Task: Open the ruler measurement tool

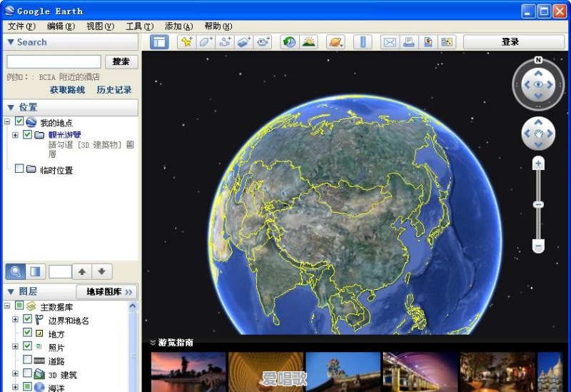Action: tap(363, 42)
